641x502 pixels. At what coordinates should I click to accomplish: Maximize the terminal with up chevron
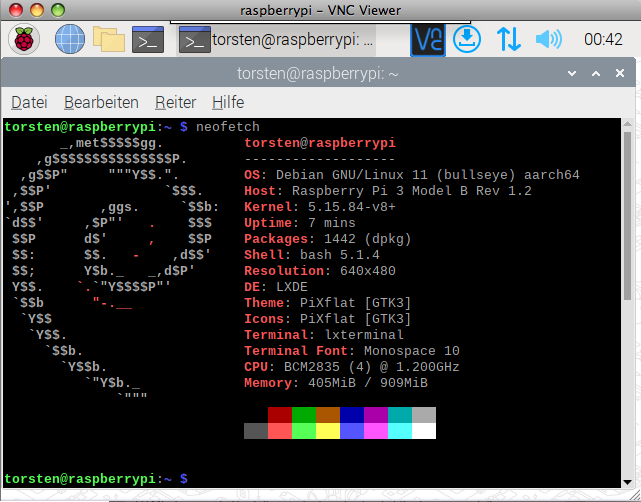click(x=596, y=74)
